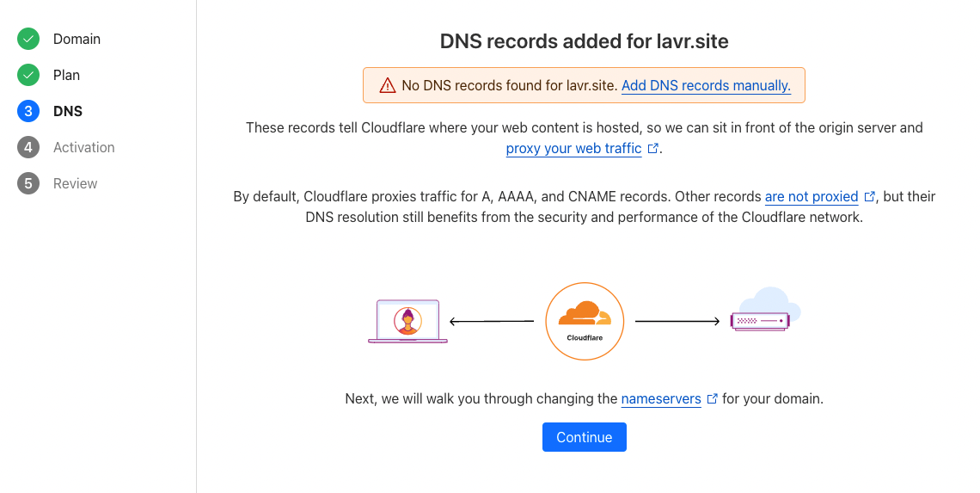Image resolution: width=980 pixels, height=493 pixels.
Task: Select the Plan step label in sidebar
Action: 66,75
